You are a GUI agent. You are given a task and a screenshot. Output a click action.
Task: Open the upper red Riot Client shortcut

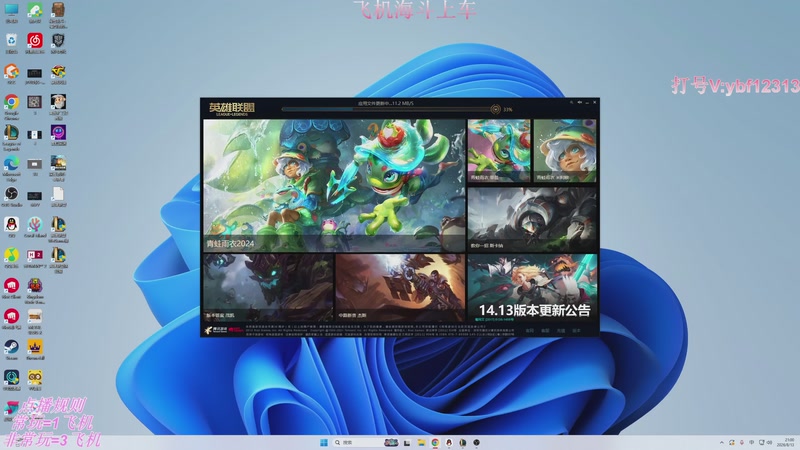tap(11, 286)
